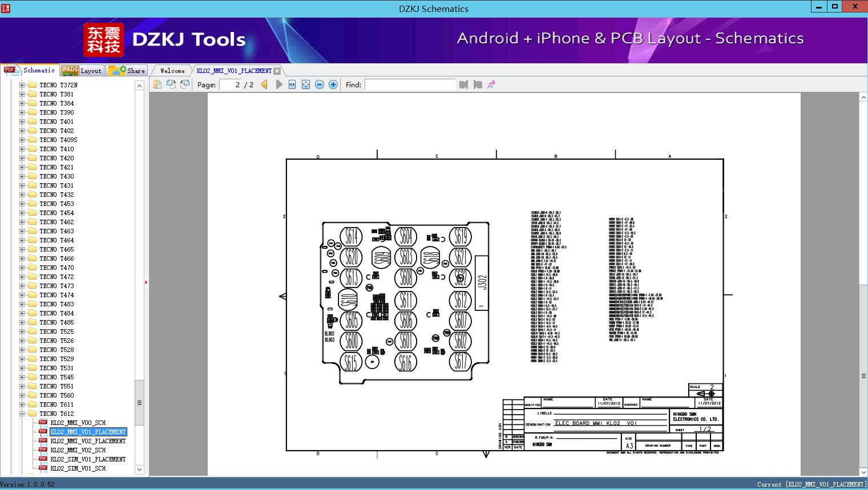This screenshot has height=490, width=868.
Task: Collapse the TECNO T612 folder
Action: coord(22,414)
